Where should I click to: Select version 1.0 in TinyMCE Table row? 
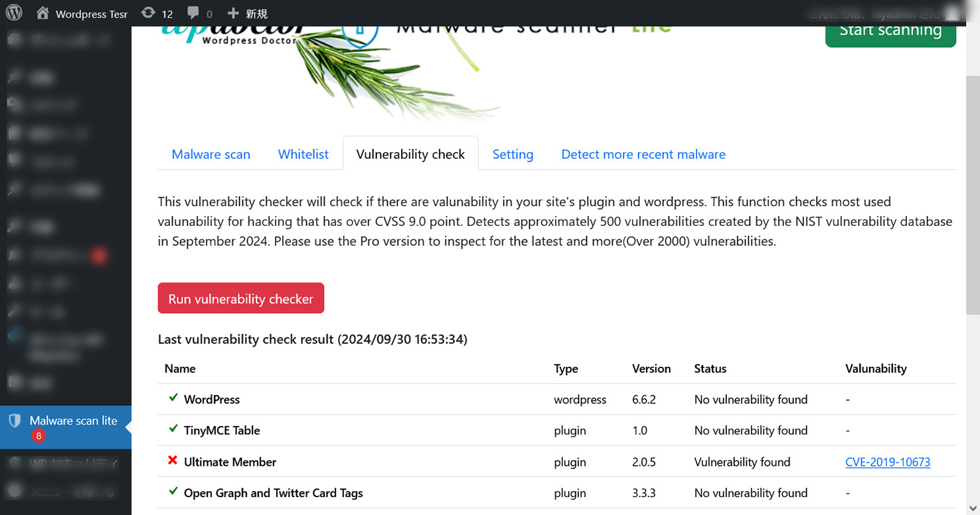(639, 431)
